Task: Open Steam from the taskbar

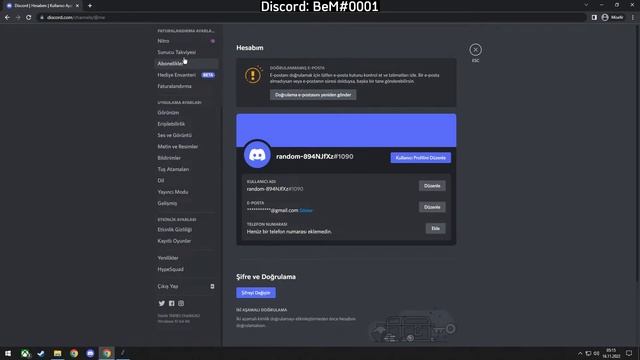Action: click(x=41, y=353)
